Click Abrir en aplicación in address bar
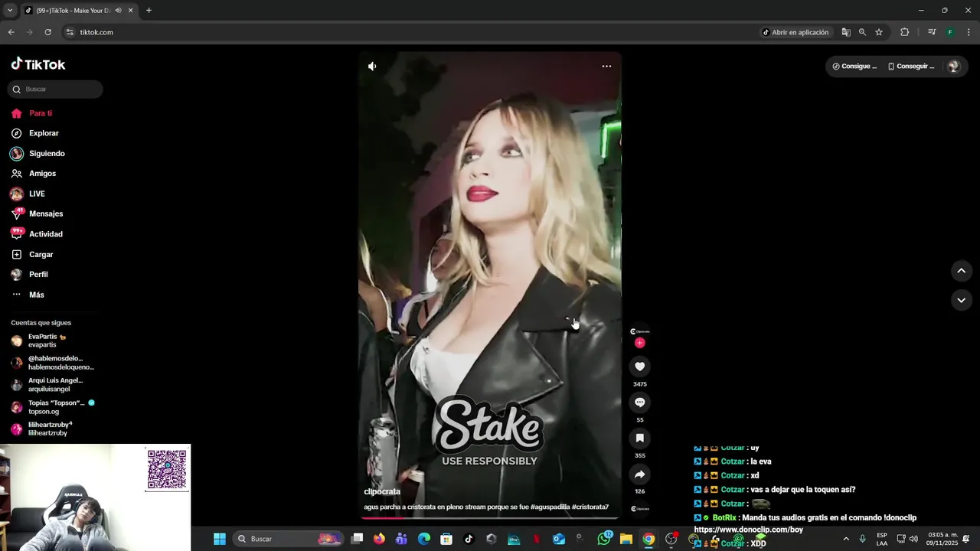 [x=795, y=32]
